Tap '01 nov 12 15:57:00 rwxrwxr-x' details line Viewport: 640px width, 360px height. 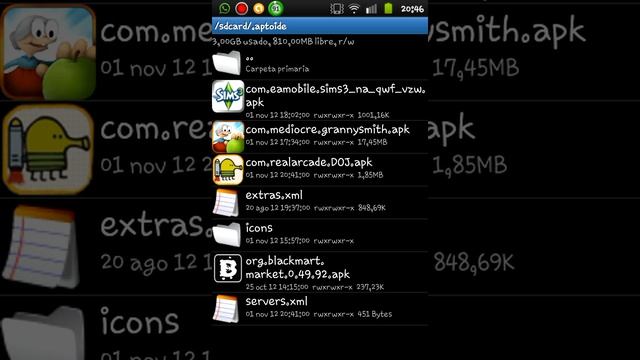[x=300, y=241]
